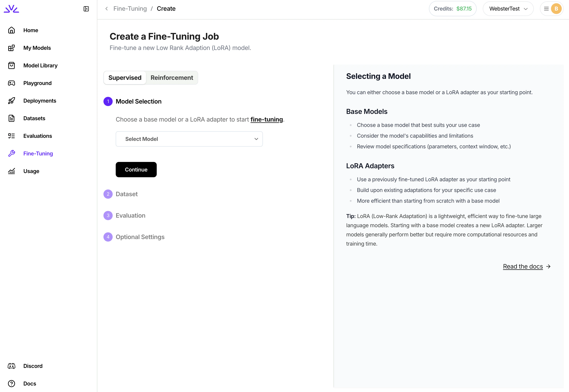Screen dimensions: 569x392
Task: Open the Select Model dropdown
Action: pos(189,139)
